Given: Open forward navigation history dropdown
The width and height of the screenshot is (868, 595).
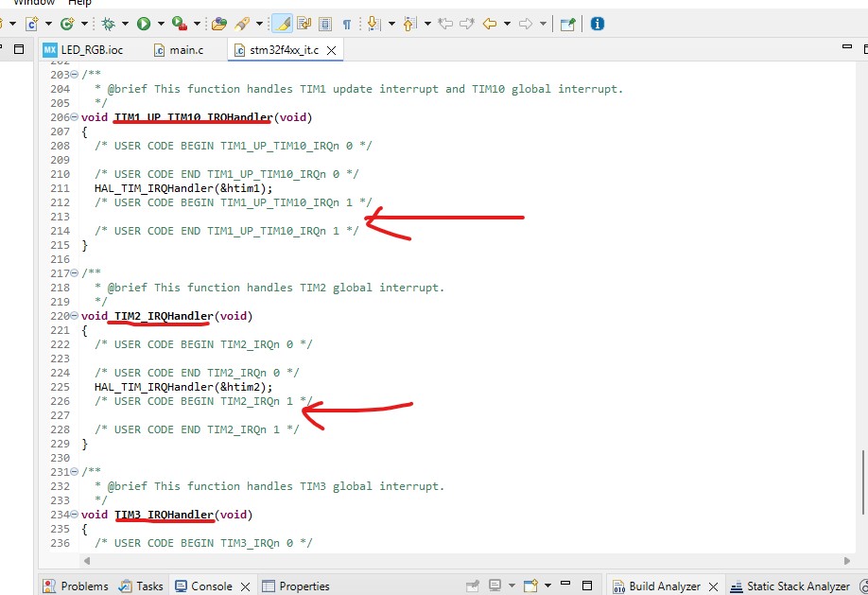Looking at the screenshot, I should [x=543, y=24].
